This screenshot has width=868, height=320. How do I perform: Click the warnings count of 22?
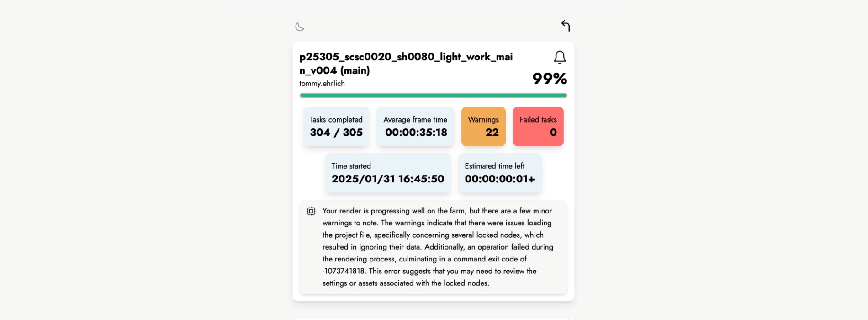click(492, 133)
